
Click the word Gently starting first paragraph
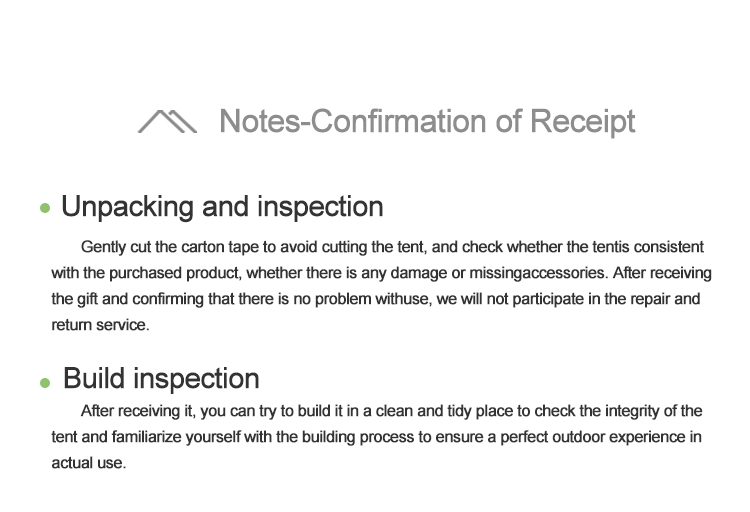[103, 246]
